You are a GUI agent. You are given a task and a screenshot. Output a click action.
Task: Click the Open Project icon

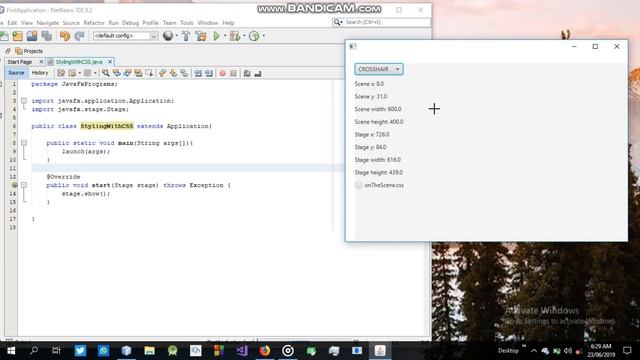(32, 36)
